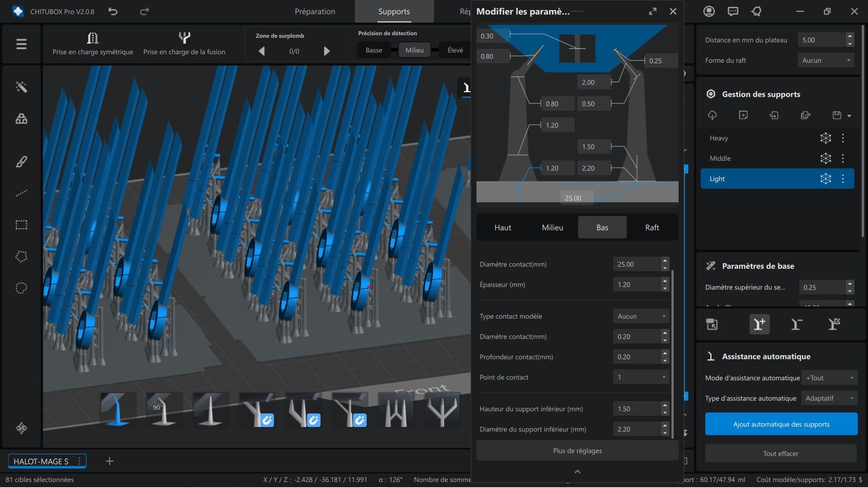Click the edit support icon
The height and width of the screenshot is (488, 868).
coord(834,324)
